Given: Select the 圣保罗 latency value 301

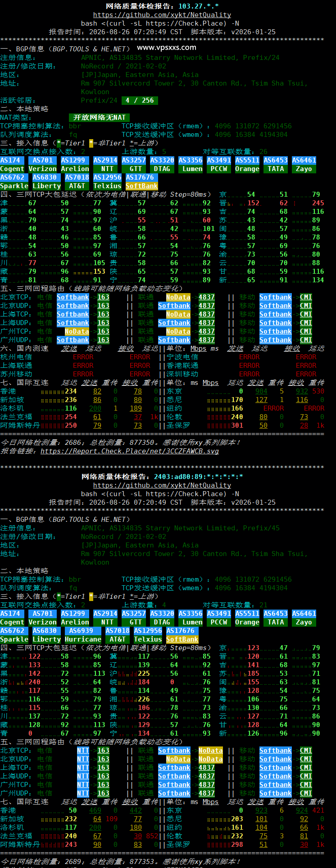Looking at the screenshot, I should pos(237,425).
